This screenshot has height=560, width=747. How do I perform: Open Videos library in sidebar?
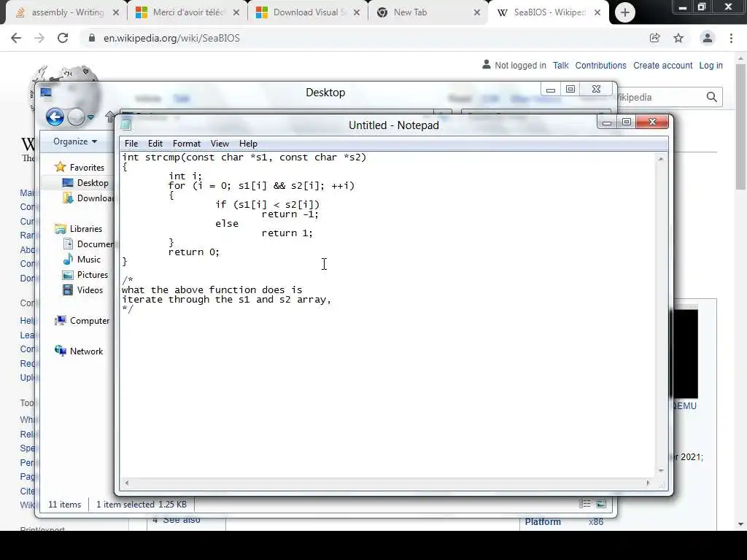coord(90,290)
